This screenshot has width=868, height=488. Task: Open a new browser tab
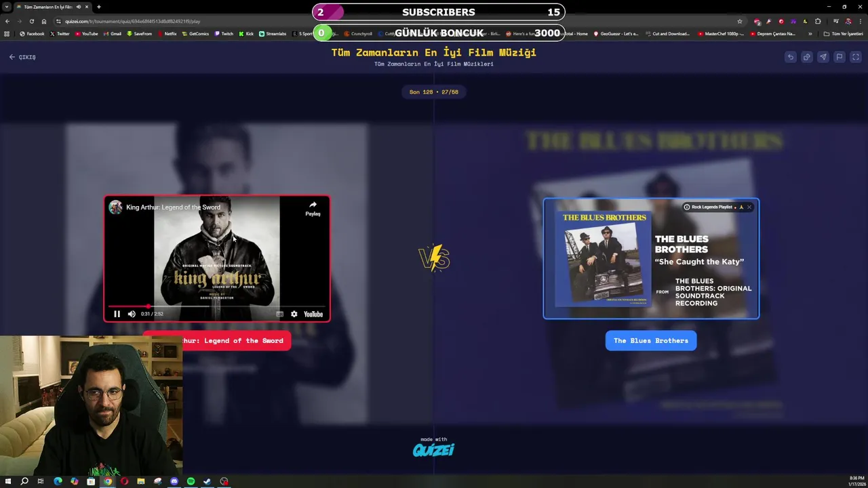pos(99,7)
